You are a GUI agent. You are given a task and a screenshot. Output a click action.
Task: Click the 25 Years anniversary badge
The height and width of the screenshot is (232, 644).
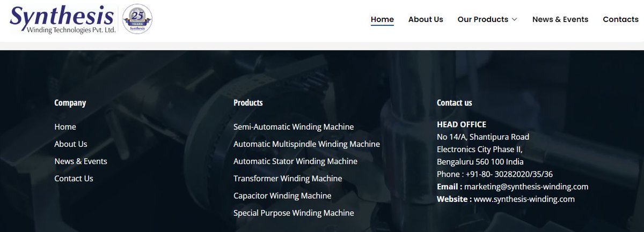[x=137, y=19]
